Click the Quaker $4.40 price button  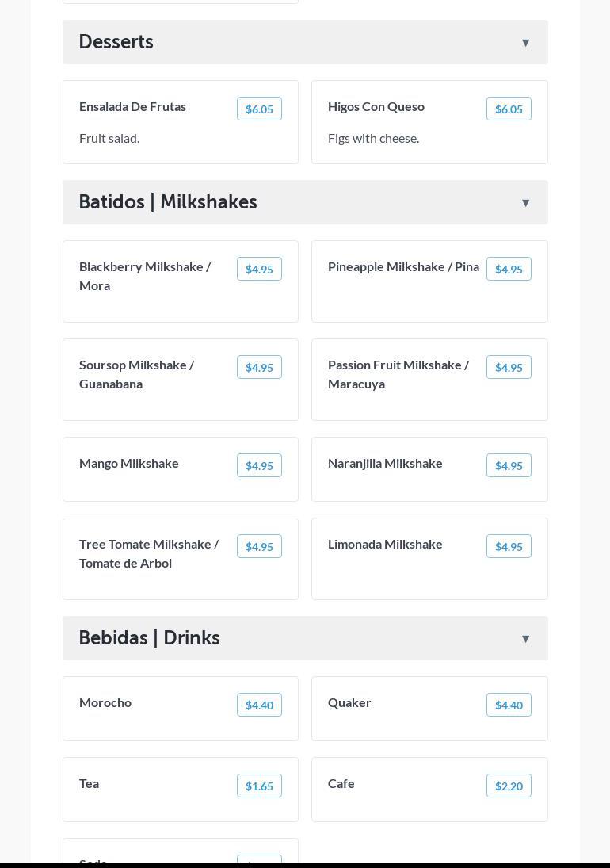click(509, 705)
